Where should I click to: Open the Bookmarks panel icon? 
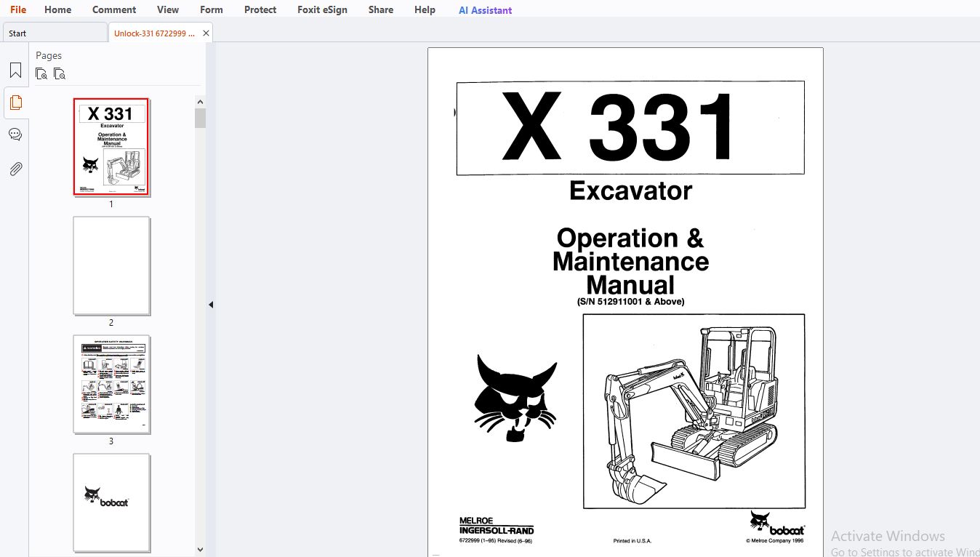(15, 71)
